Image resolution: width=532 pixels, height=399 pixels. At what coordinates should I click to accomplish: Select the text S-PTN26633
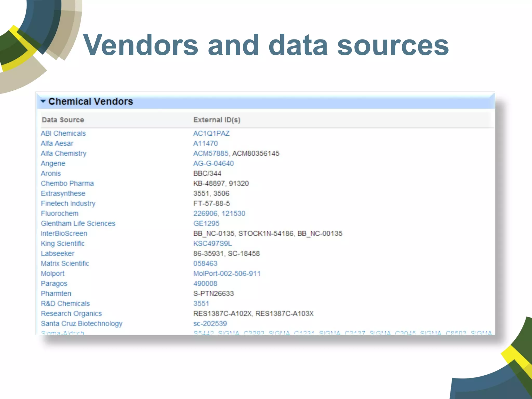pos(214,294)
